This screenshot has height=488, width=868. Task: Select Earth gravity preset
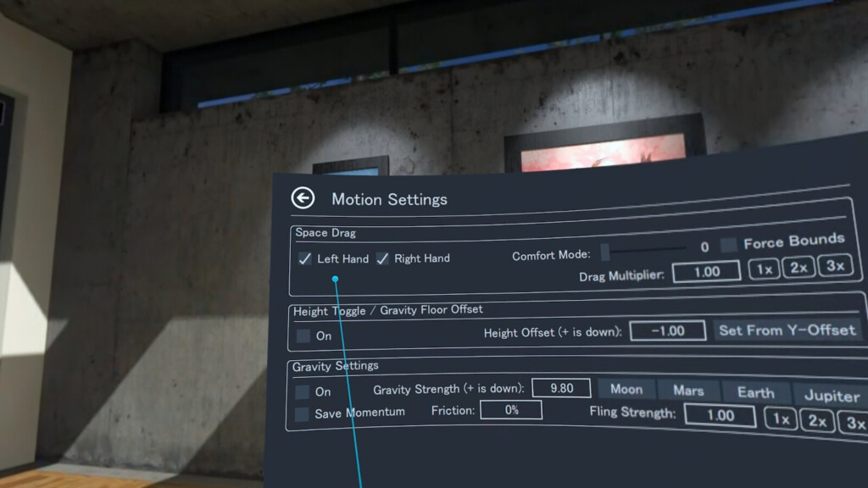(x=755, y=392)
